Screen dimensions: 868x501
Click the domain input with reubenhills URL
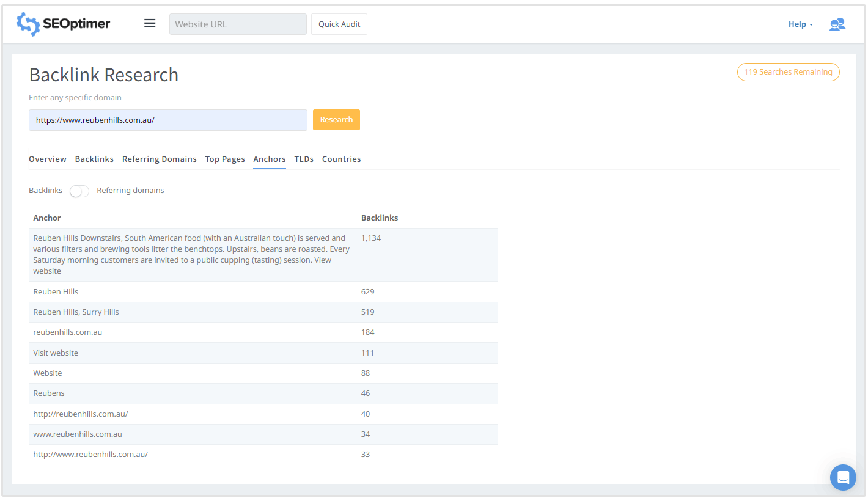167,120
